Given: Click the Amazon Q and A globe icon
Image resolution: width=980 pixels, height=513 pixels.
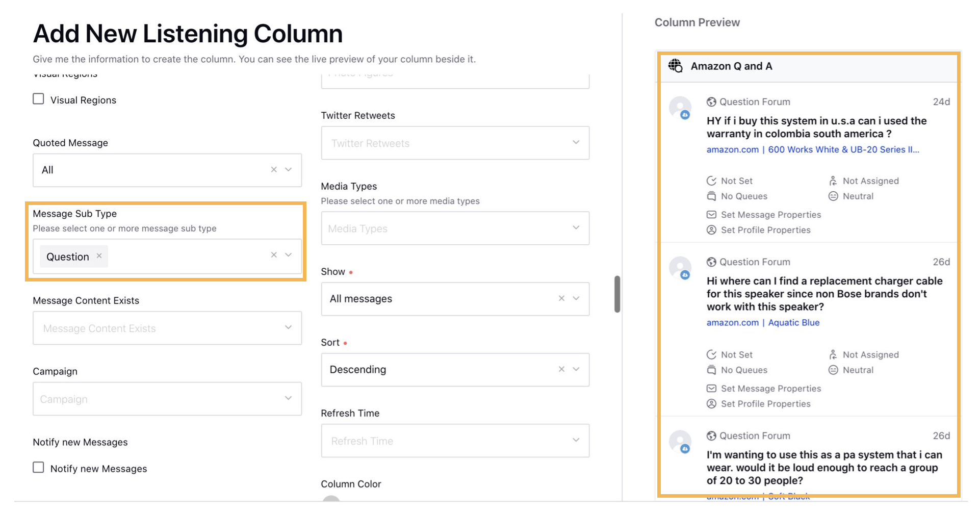Looking at the screenshot, I should pyautogui.click(x=676, y=66).
